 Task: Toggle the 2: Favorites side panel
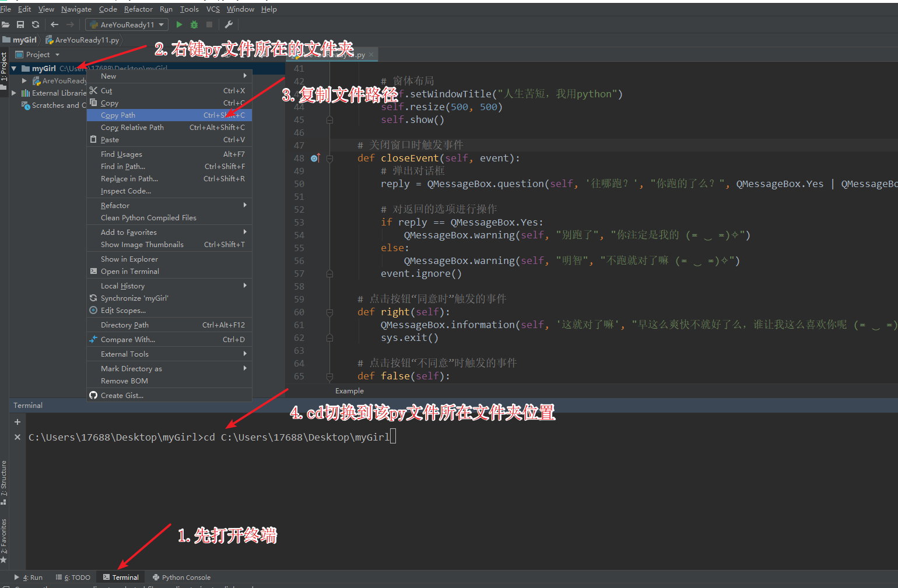[x=4, y=540]
